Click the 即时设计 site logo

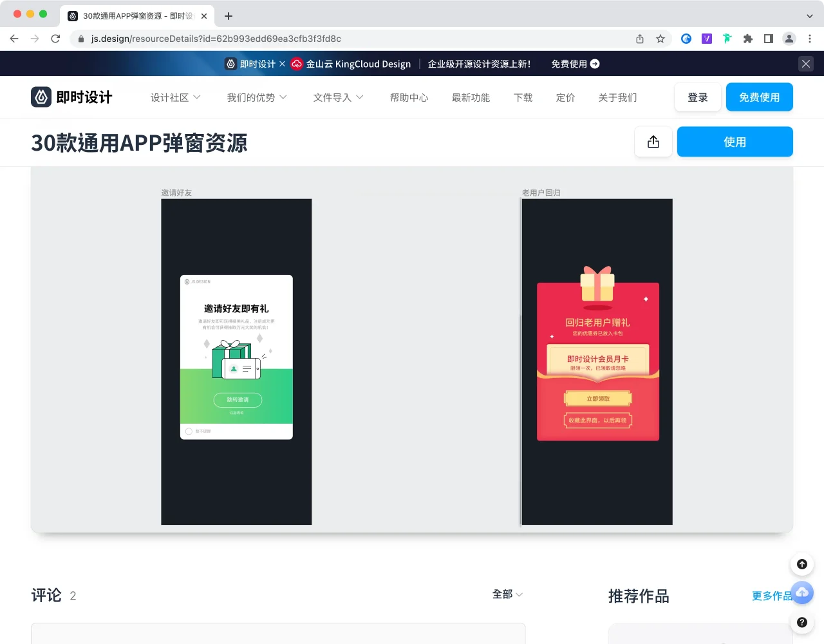(x=71, y=97)
